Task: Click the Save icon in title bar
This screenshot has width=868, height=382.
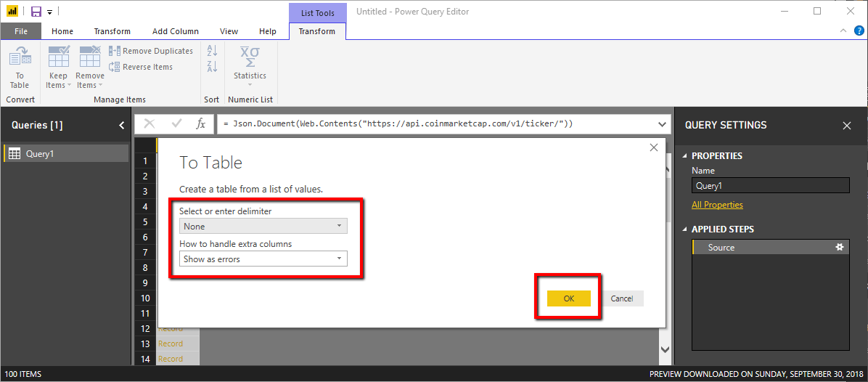Action: point(36,11)
